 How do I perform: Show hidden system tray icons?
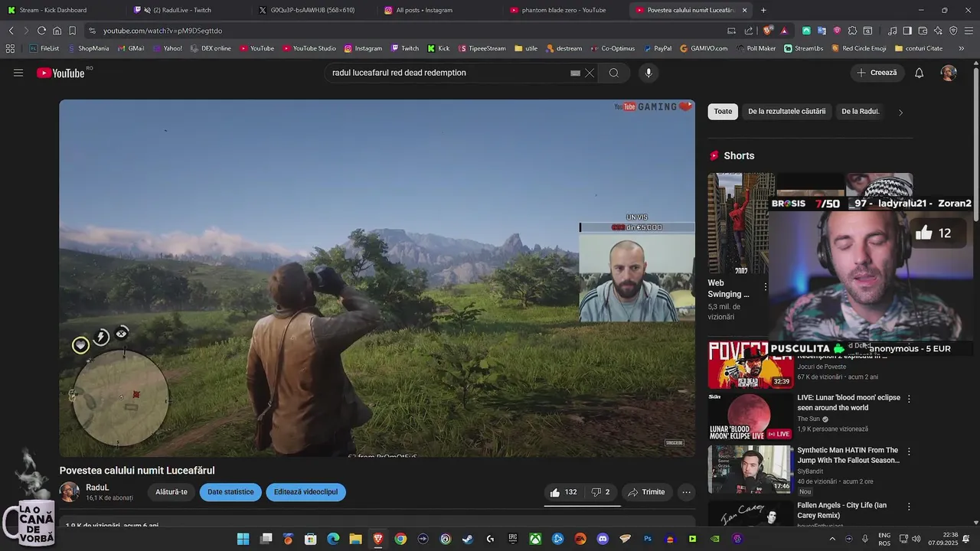tap(832, 539)
